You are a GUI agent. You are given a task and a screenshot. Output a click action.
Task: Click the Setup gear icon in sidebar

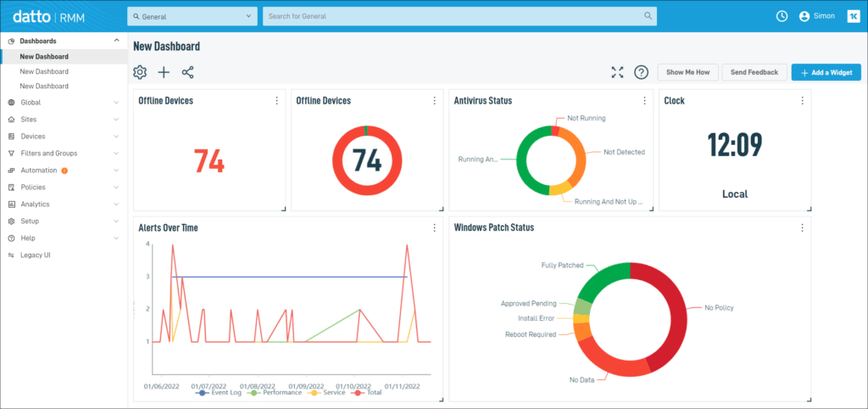(11, 221)
